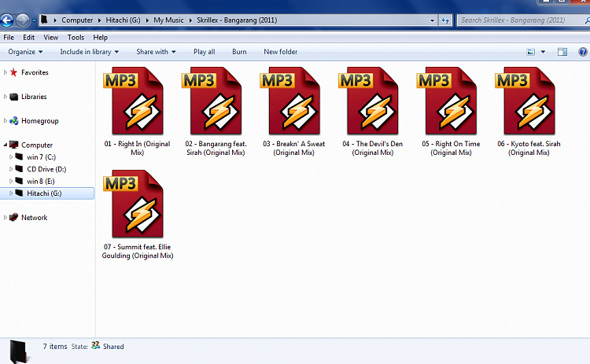Select the 03 - Breakn' A Sweat MP3 icon
590x364 pixels.
click(x=290, y=101)
